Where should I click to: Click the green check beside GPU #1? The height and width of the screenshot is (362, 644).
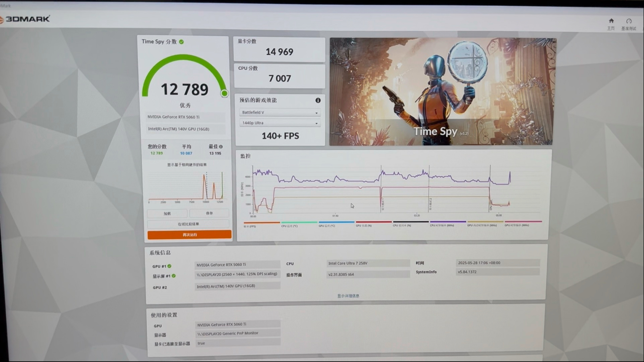169,266
